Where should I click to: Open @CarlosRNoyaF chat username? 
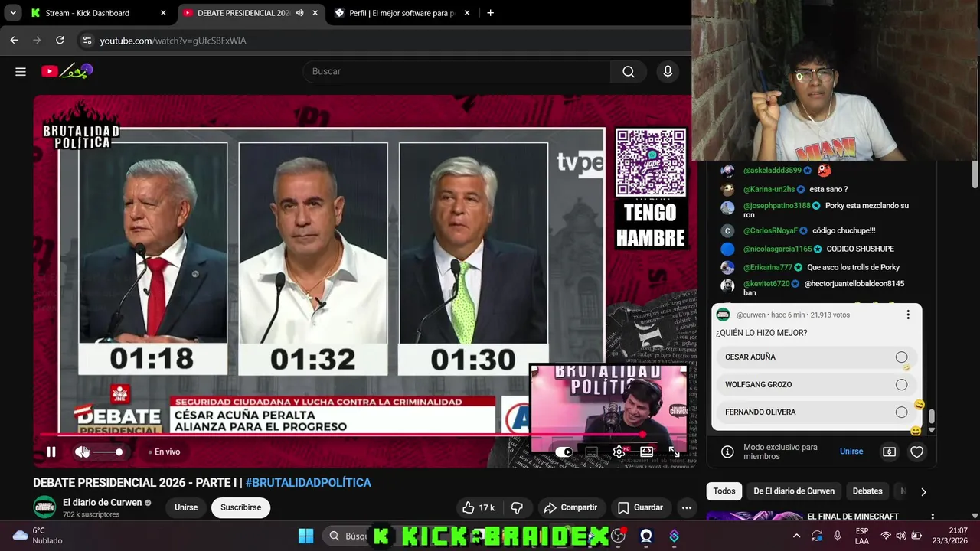pyautogui.click(x=770, y=230)
